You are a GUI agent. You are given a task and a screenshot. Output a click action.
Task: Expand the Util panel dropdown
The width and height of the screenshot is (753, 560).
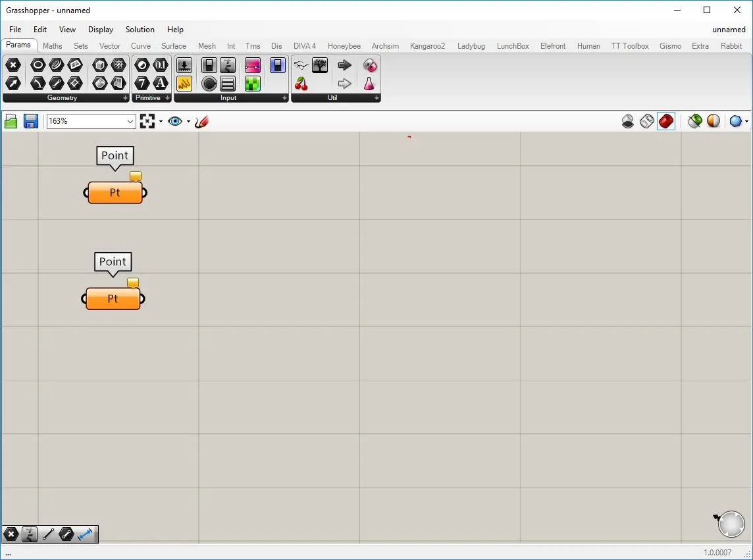[377, 98]
